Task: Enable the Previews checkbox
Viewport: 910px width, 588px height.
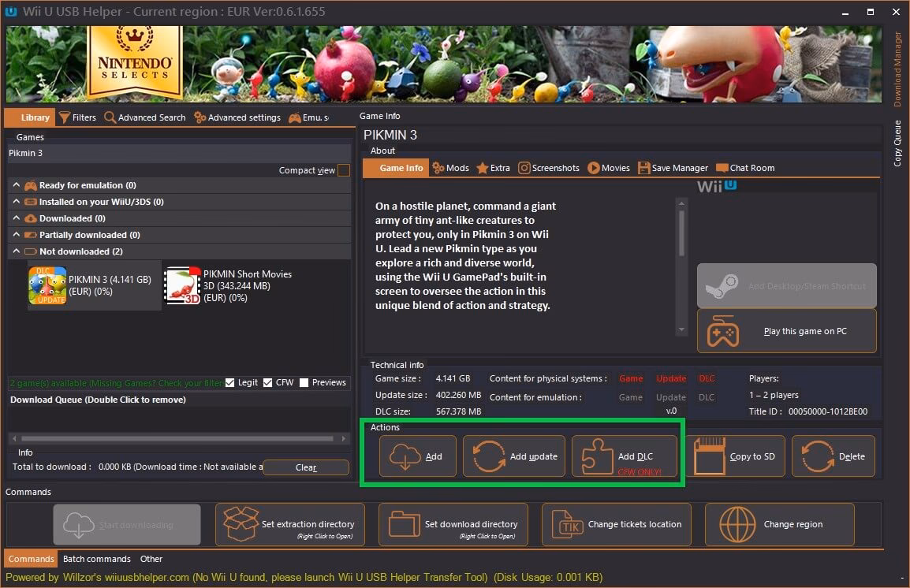Action: tap(304, 382)
